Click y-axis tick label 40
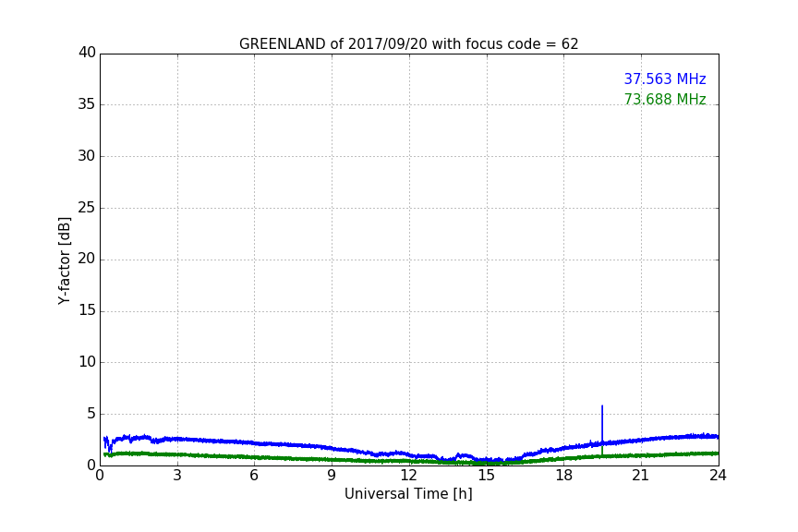This screenshot has height=532, width=798. 87,53
